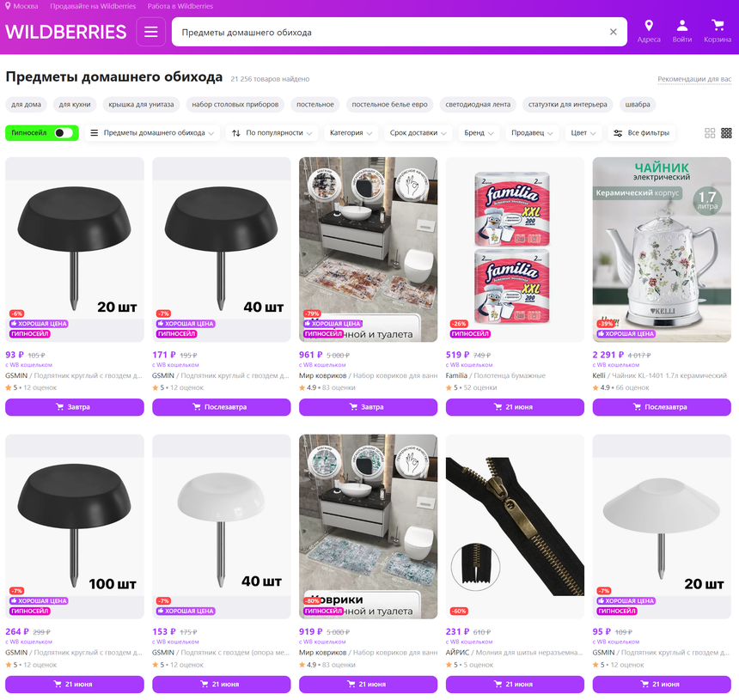Open 'Продавайте на Wildberries' link
This screenshot has width=739, height=700.
[x=93, y=6]
